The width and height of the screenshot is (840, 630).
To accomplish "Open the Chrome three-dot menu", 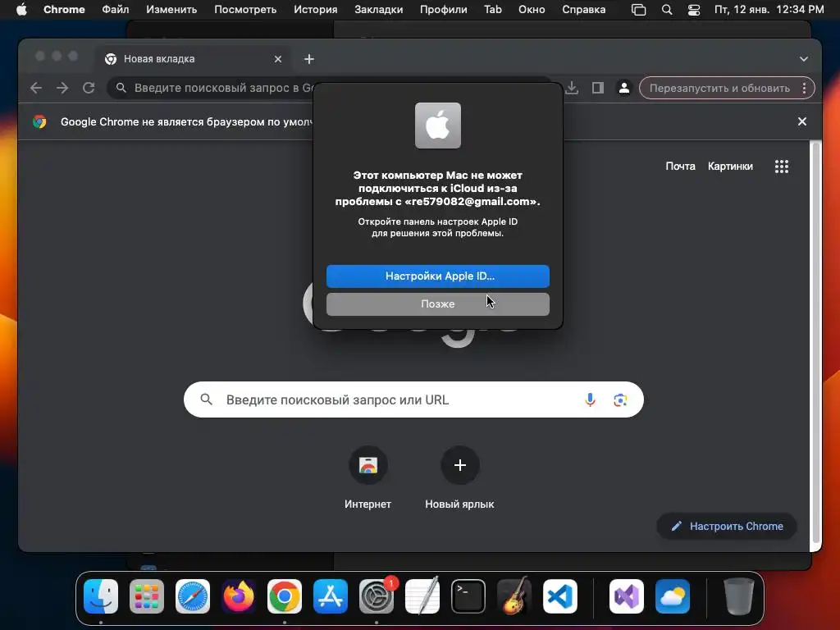I will coord(804,88).
